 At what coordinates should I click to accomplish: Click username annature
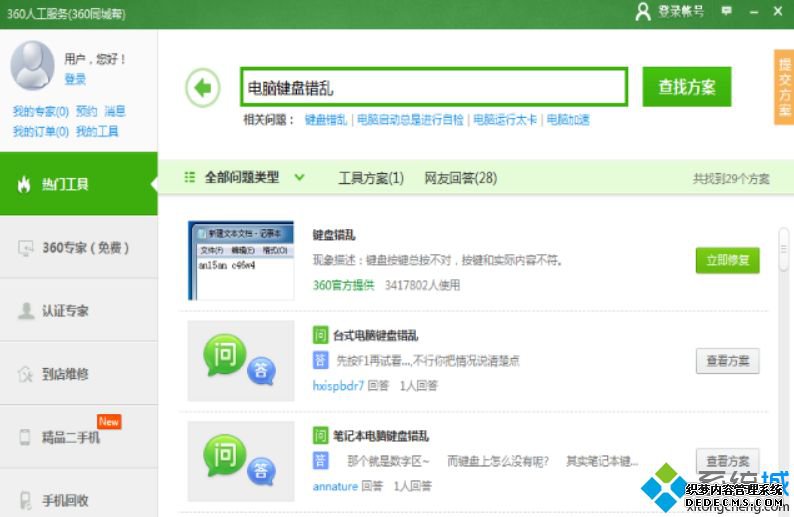pyautogui.click(x=335, y=486)
